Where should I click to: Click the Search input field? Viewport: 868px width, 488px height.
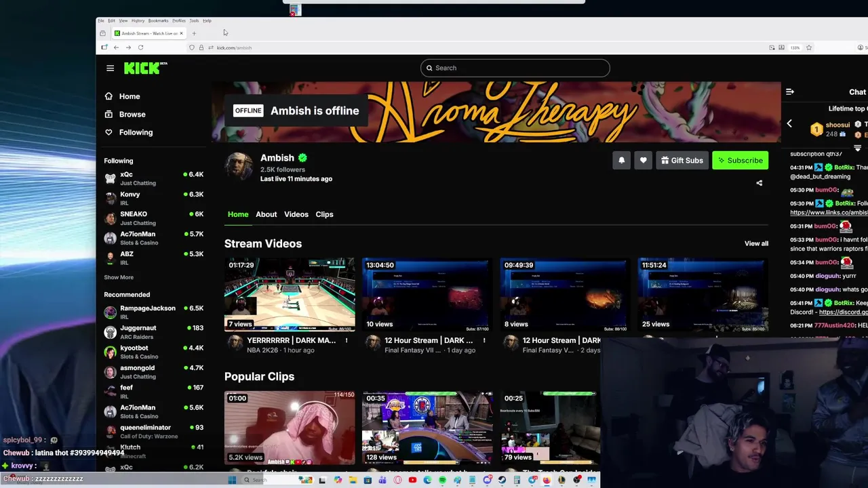point(515,68)
